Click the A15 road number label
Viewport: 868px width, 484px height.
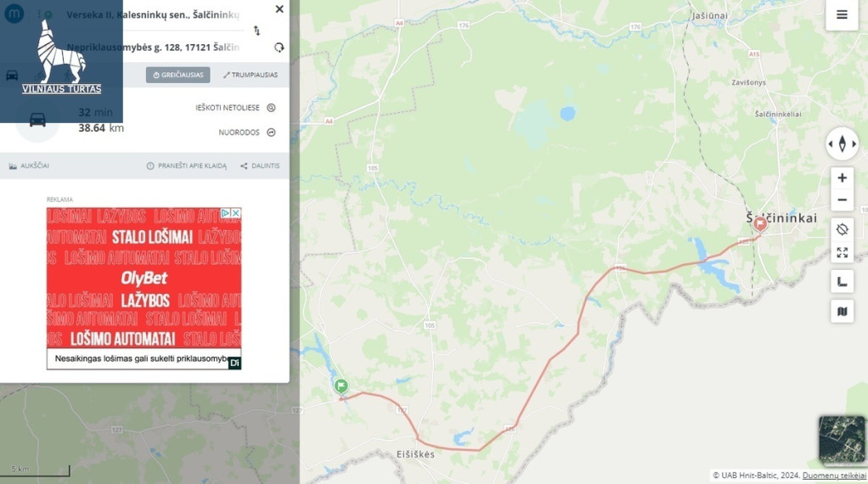pos(754,54)
